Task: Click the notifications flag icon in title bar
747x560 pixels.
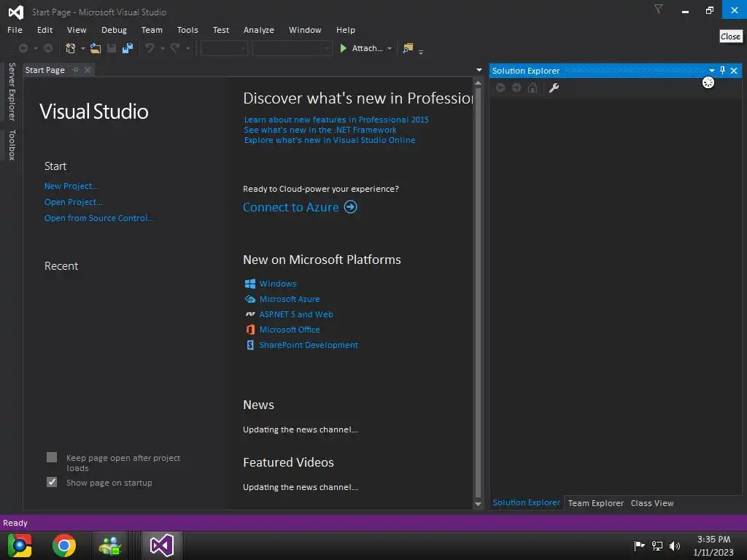Action: [659, 9]
